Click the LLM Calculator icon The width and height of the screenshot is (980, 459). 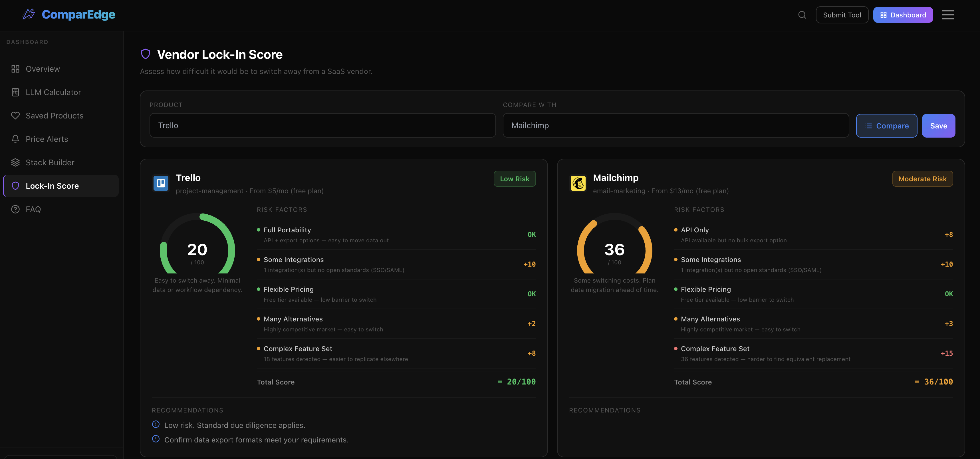pyautogui.click(x=16, y=92)
